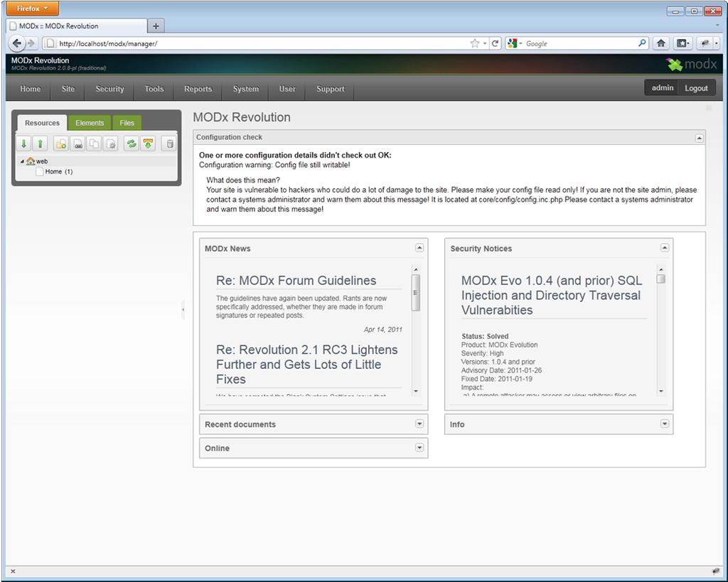Viewport: 728px width, 582px height.
Task: Reload the page with the reload icon
Action: coord(495,43)
